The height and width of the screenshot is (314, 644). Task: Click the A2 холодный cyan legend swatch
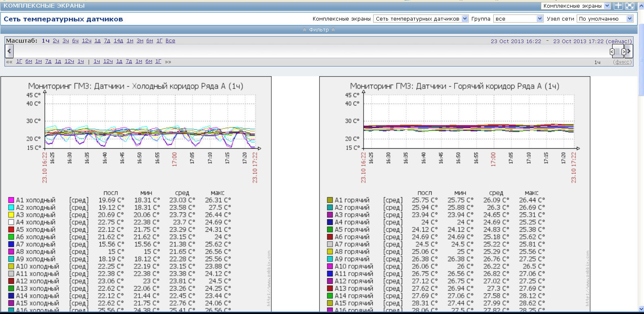pos(11,207)
